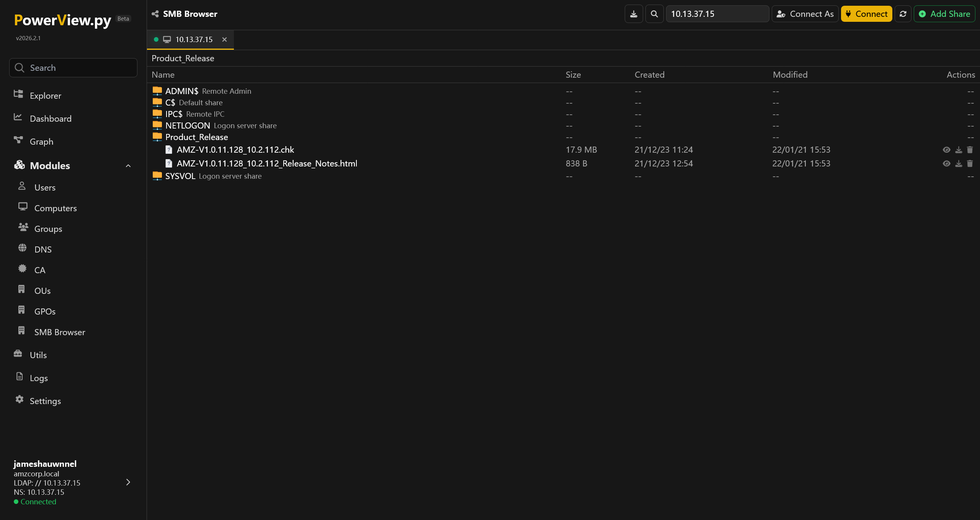Screen dimensions: 980x520
Task: Click the Connect As button
Action: coord(805,14)
